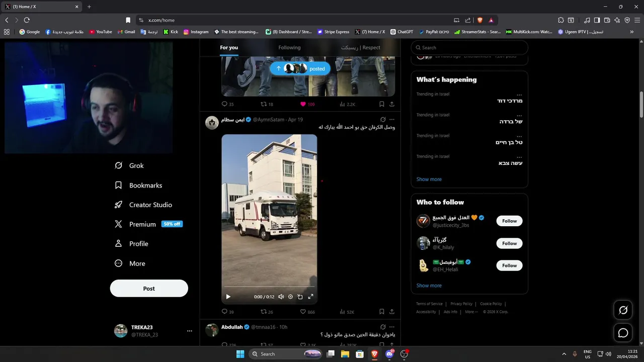Open AymnSatam profile avatar
Viewport: 644px width, 362px height.
212,123
